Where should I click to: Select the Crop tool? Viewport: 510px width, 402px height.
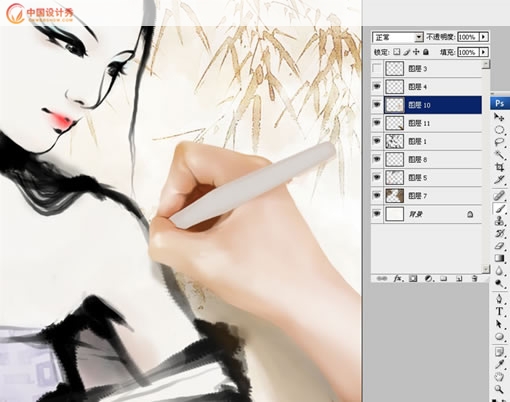pos(499,167)
